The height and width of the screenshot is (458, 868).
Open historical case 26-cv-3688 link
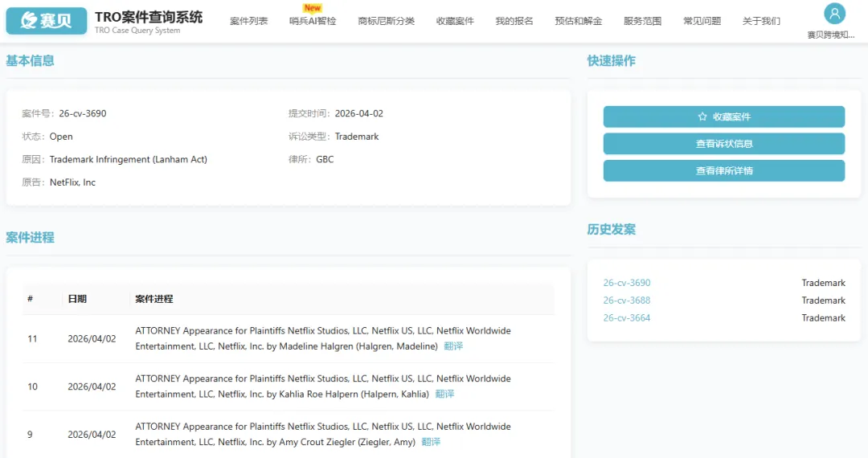click(x=627, y=301)
